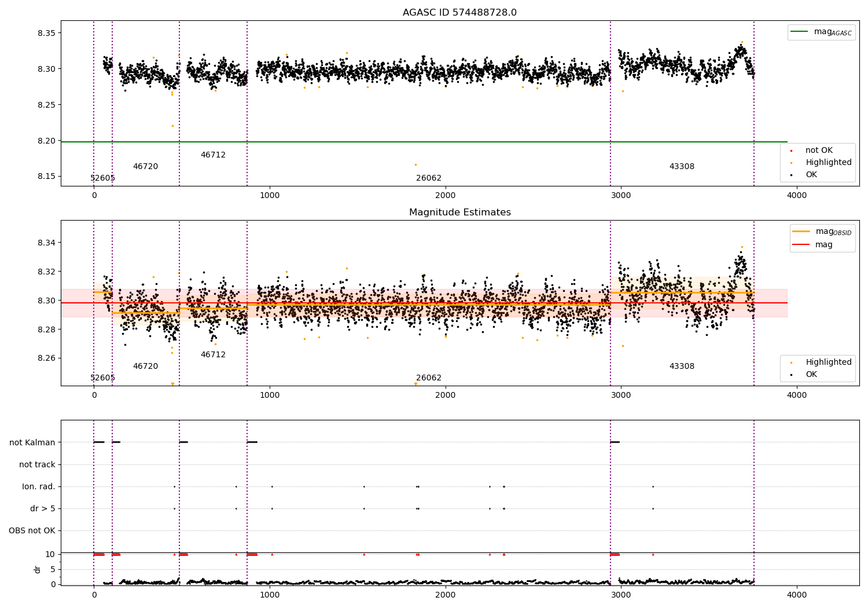Click the 8.32 y-axis tick in middle plot
Image resolution: width=868 pixels, height=608 pixels.
[47, 272]
